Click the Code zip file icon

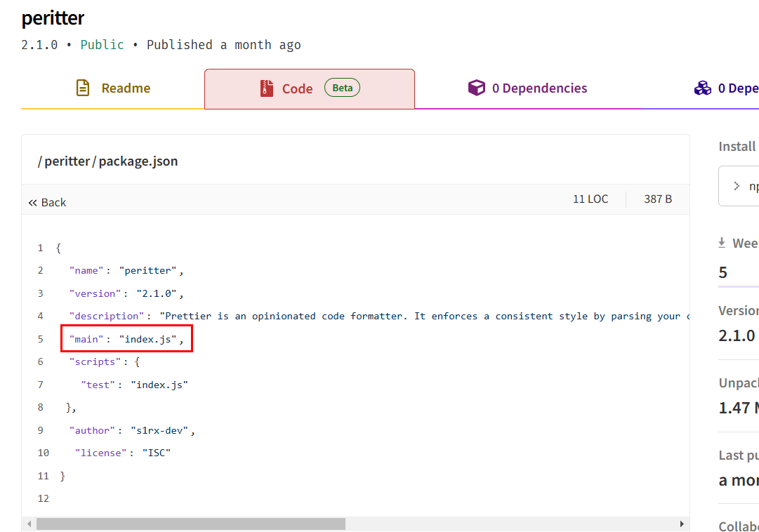point(267,88)
